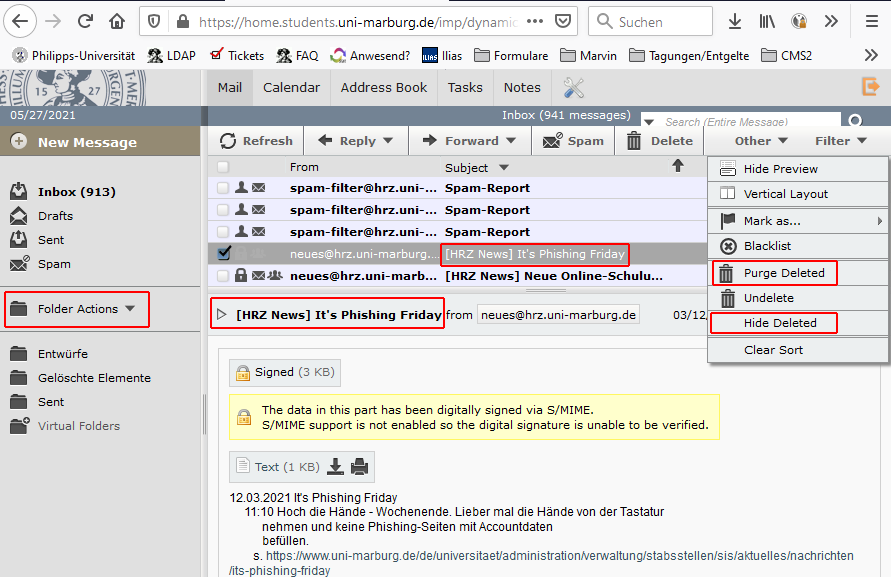
Task: Open the Formulare bookmark folder
Action: [x=511, y=55]
